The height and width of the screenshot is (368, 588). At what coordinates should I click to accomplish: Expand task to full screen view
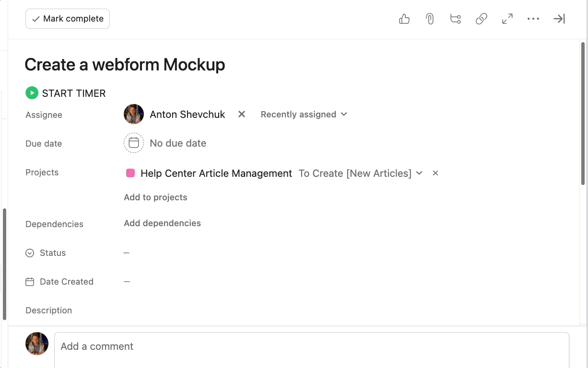507,19
